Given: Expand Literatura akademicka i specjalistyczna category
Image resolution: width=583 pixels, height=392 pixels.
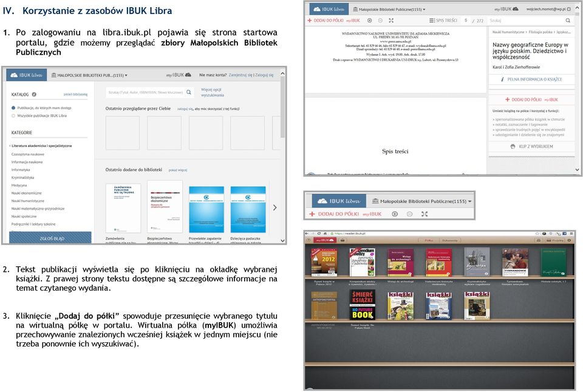Looking at the screenshot, I should pos(41,146).
